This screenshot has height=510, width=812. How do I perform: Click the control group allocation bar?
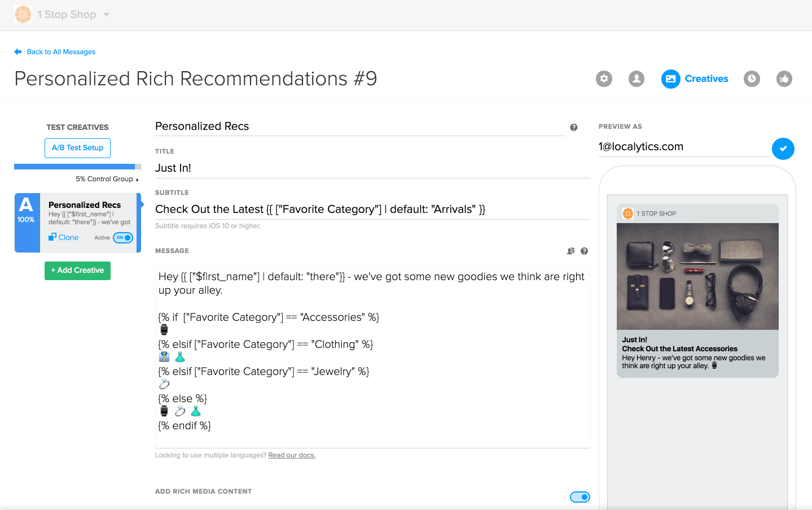77,167
